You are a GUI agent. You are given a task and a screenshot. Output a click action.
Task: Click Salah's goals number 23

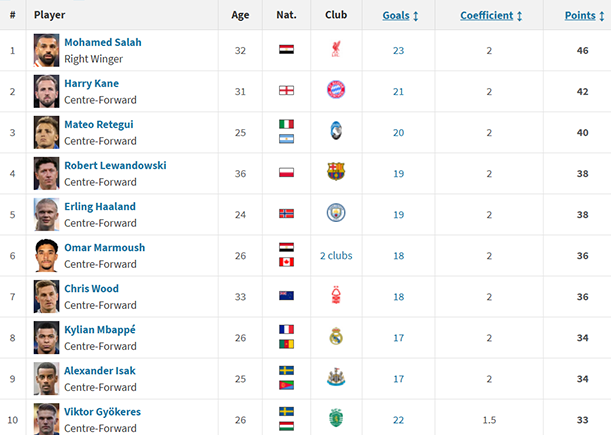click(398, 50)
